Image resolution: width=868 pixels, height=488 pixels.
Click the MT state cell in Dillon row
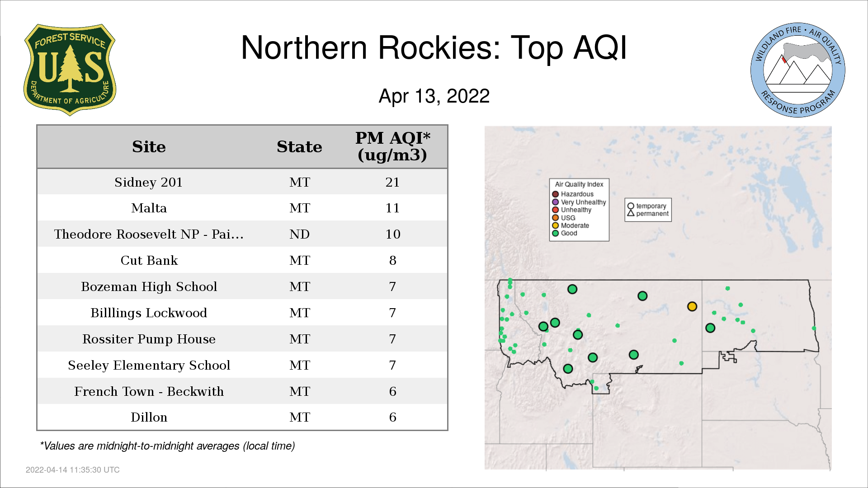(299, 418)
